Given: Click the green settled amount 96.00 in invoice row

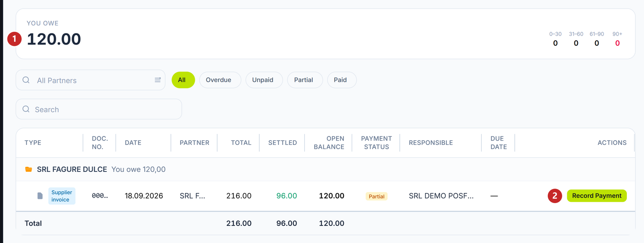Looking at the screenshot, I should (x=287, y=196).
